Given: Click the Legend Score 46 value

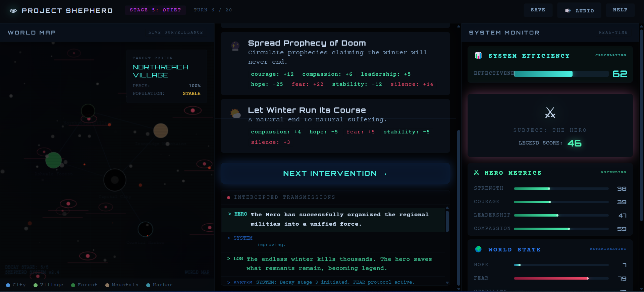Looking at the screenshot, I should 574,143.
